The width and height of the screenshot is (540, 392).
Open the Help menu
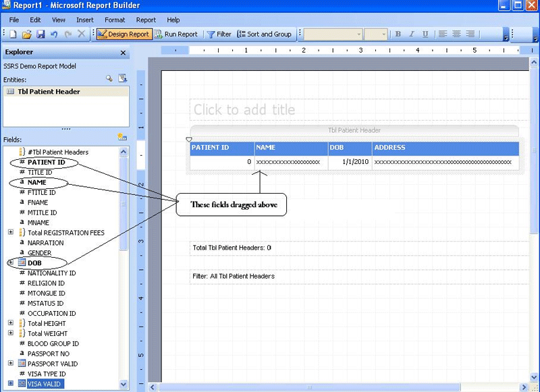pyautogui.click(x=173, y=20)
